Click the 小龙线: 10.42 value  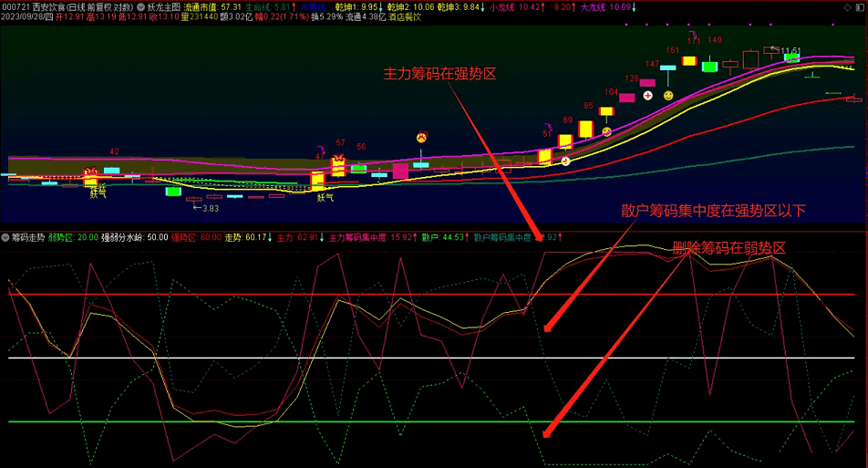point(517,7)
